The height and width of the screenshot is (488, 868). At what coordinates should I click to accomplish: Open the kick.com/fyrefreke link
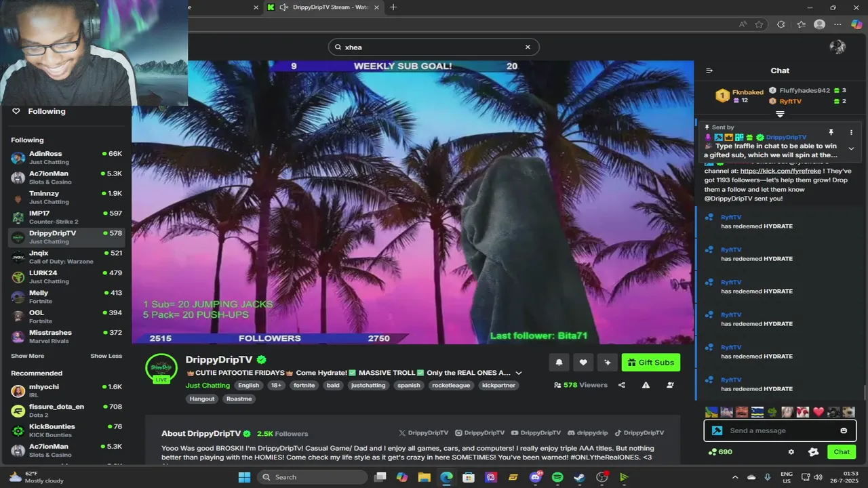(780, 171)
